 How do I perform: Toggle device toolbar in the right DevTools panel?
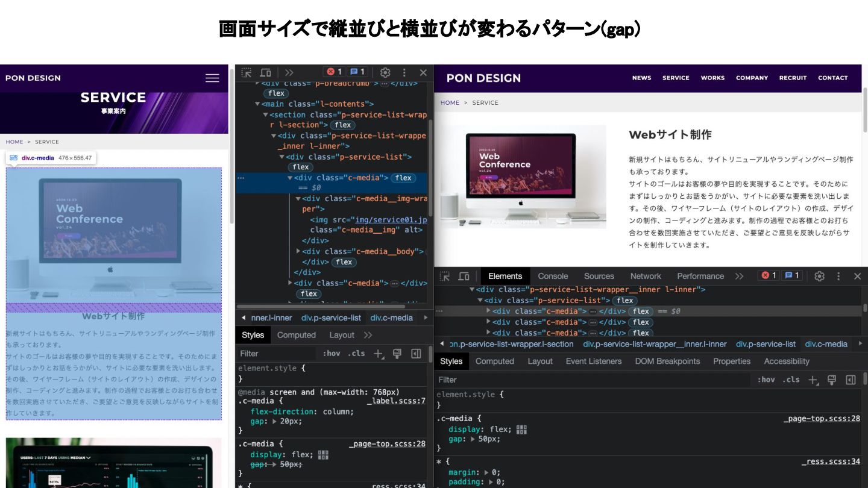(x=464, y=276)
